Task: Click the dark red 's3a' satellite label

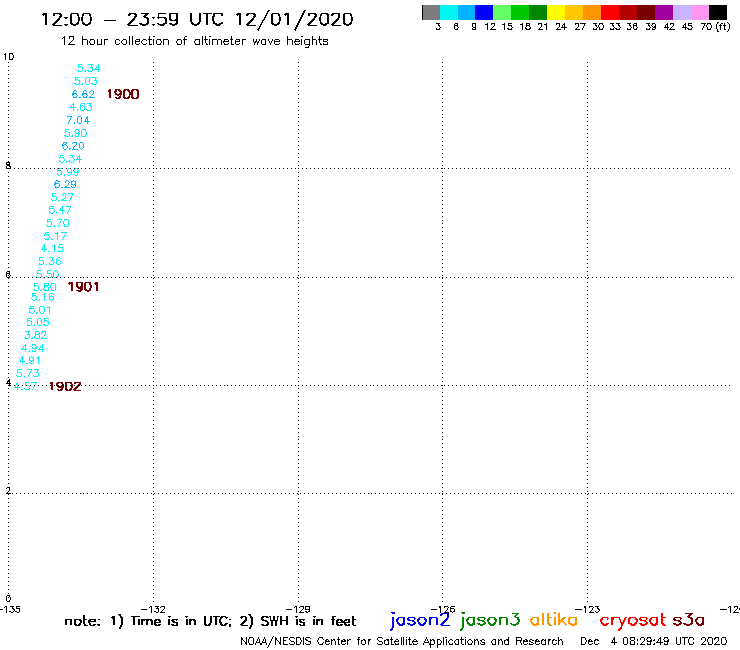Action: pyautogui.click(x=688, y=620)
